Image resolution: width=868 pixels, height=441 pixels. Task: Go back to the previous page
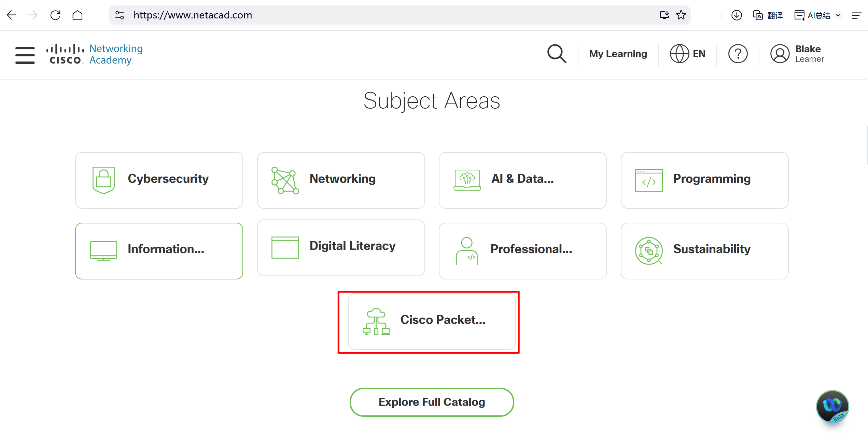click(x=12, y=15)
